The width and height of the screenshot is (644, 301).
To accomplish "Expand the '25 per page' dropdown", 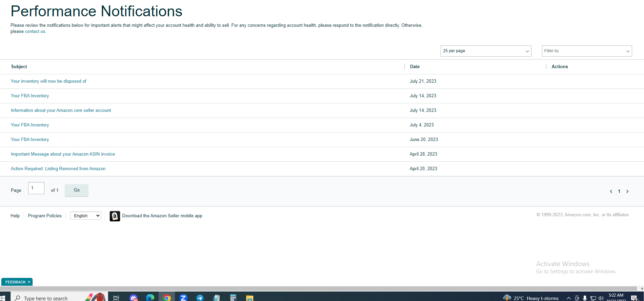I will [486, 51].
